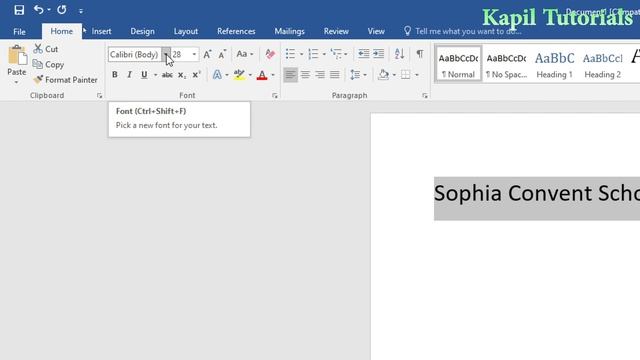The image size is (640, 360).
Task: Open the File tab
Action: [x=19, y=31]
